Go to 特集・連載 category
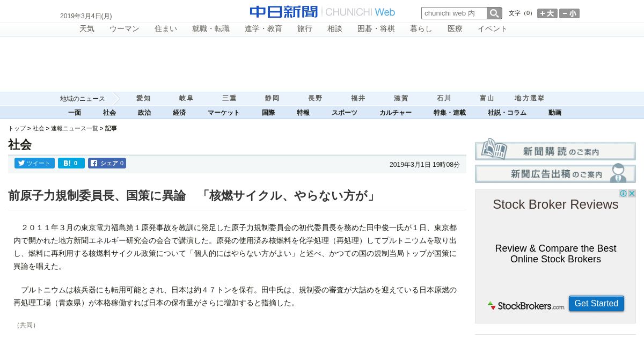This screenshot has height=338, width=644. (x=450, y=113)
